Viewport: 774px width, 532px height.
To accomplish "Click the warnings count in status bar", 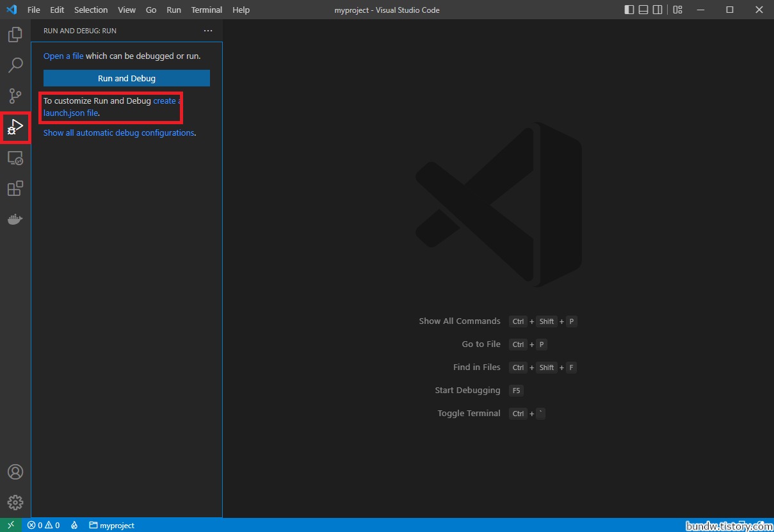I will [x=52, y=525].
